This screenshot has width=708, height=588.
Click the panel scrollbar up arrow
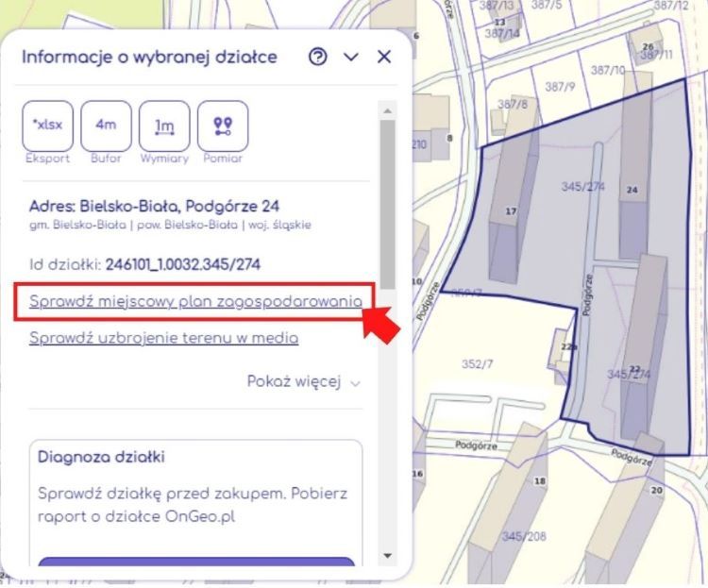coord(388,111)
